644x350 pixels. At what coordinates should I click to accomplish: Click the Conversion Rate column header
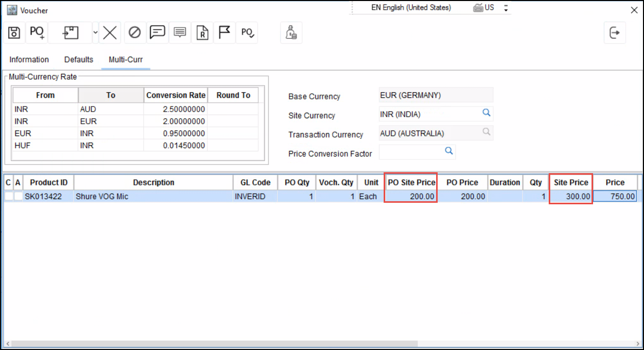click(x=176, y=95)
